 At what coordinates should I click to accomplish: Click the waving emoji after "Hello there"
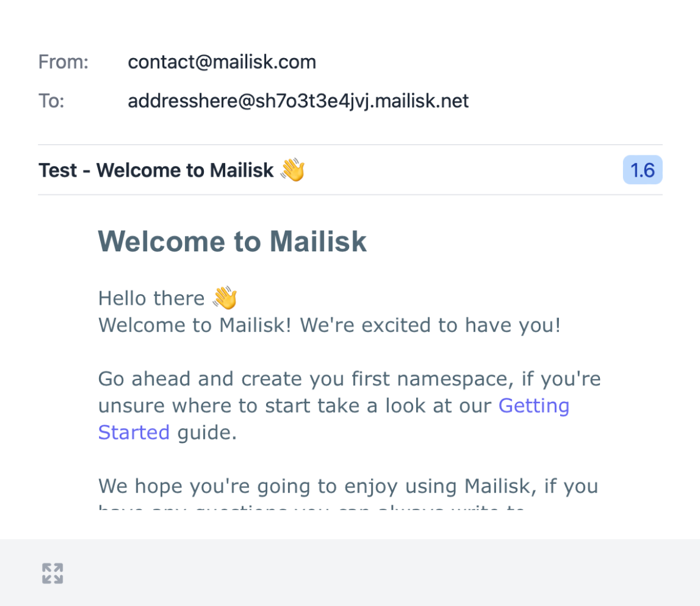click(x=225, y=298)
